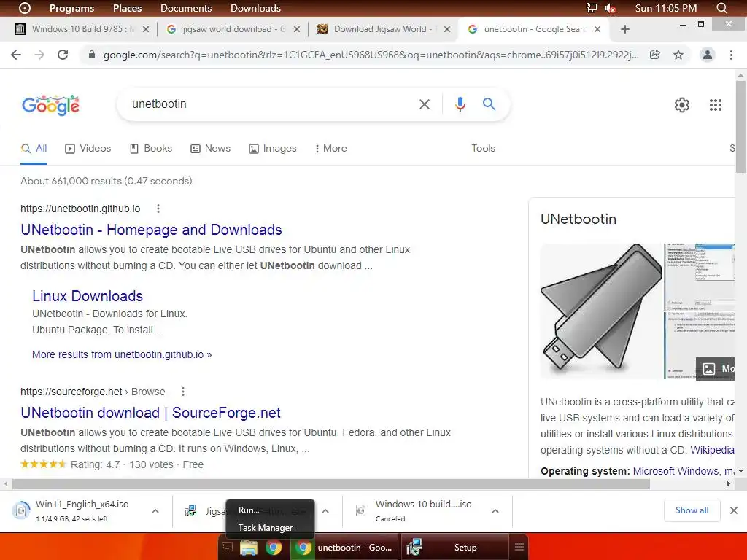This screenshot has height=560, width=747.
Task: Go forward one page
Action: (39, 55)
